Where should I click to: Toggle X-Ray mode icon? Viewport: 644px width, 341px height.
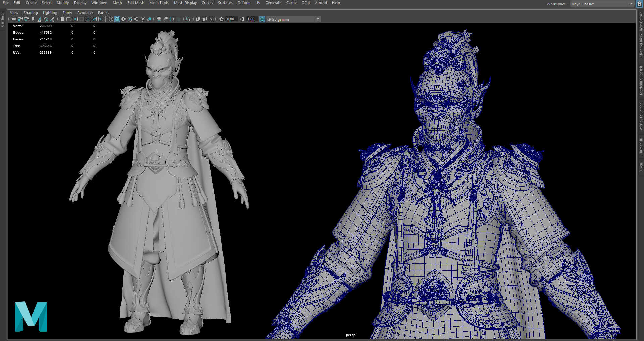tap(198, 19)
